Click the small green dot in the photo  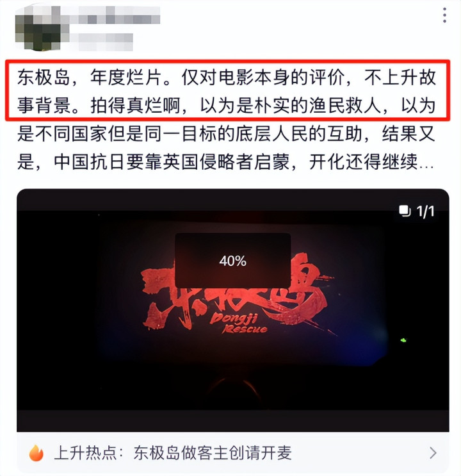tap(403, 340)
